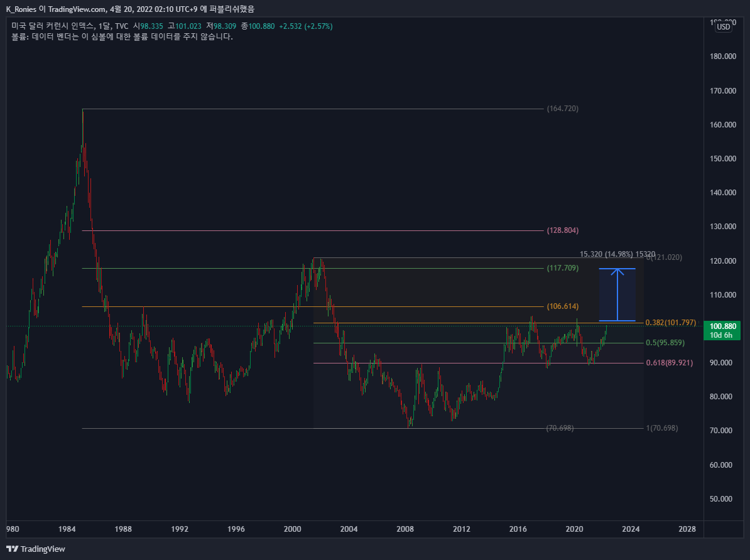Image resolution: width=750 pixels, height=560 pixels.
Task: Click the 볼륨 indicator notice text
Action: click(122, 37)
